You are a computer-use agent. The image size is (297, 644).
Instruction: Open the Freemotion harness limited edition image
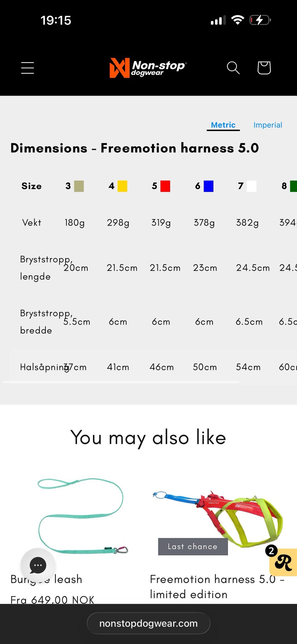tap(218, 516)
